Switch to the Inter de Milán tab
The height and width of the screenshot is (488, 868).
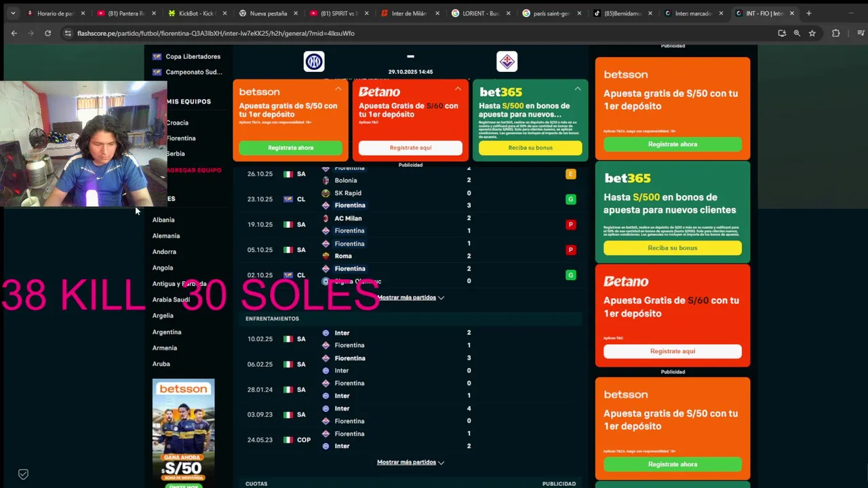[409, 13]
